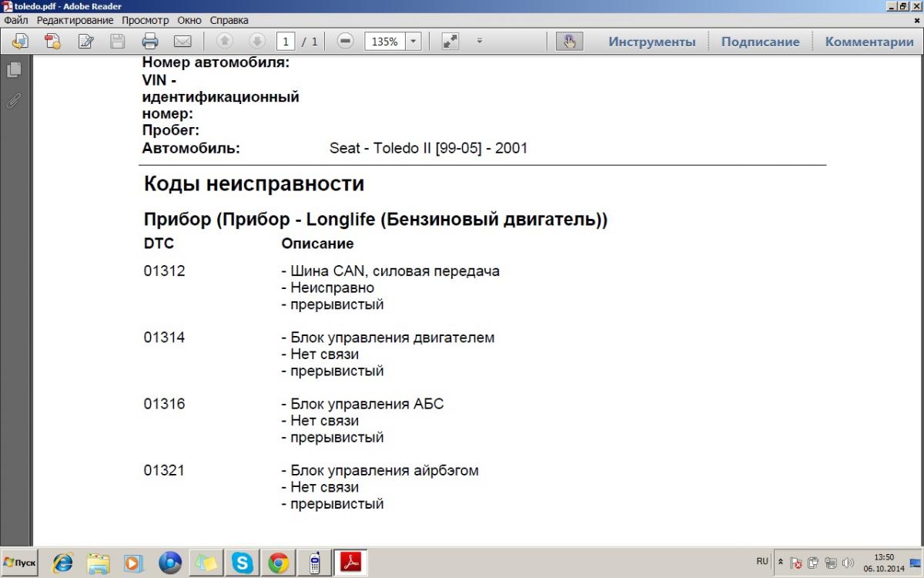Open the sticky notes taskbar icon

click(x=206, y=563)
